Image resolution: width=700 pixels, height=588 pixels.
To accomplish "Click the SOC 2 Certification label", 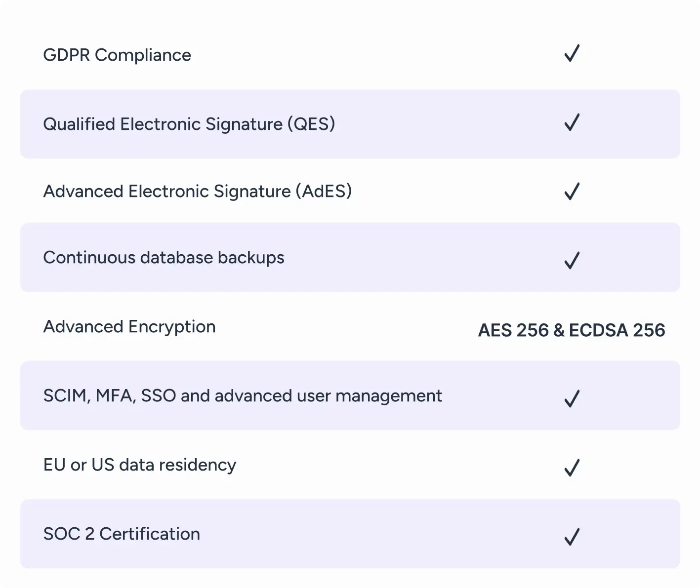I will click(122, 534).
